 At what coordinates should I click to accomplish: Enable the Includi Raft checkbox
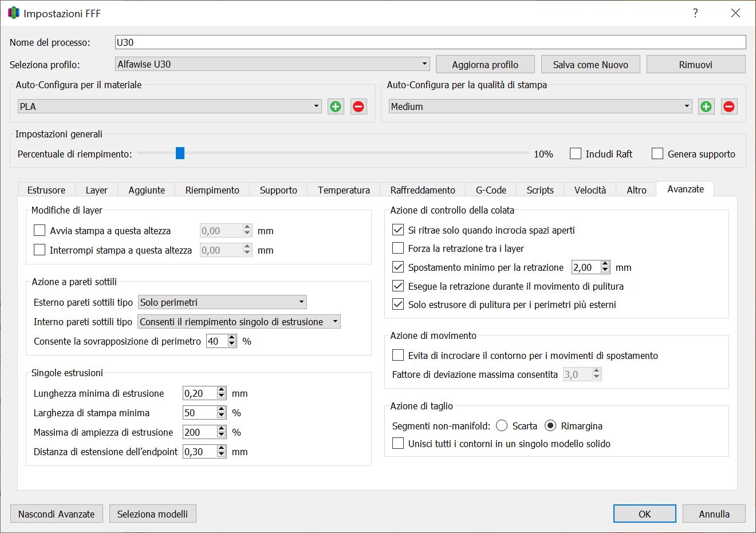[576, 153]
